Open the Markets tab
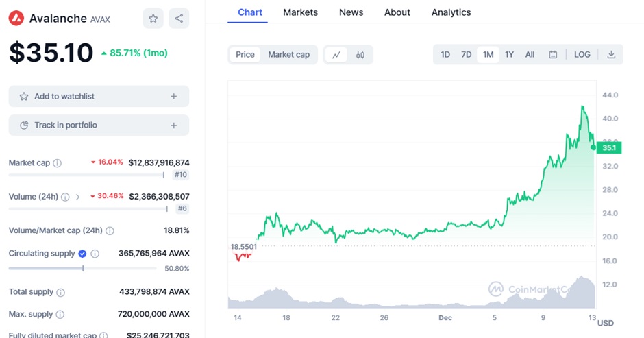Screen dimensions: 644x338 pos(300,12)
